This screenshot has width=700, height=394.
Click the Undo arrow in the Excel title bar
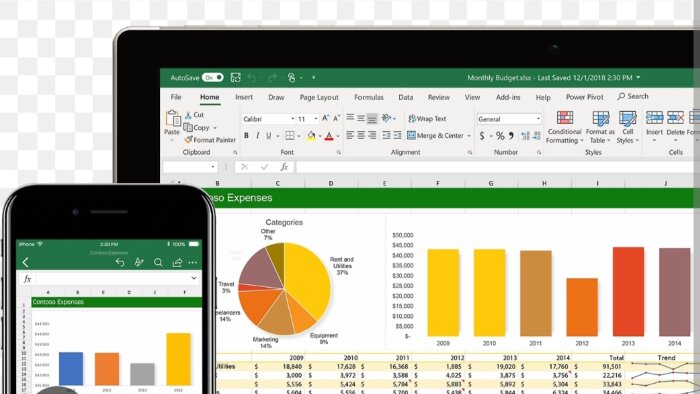(252, 78)
